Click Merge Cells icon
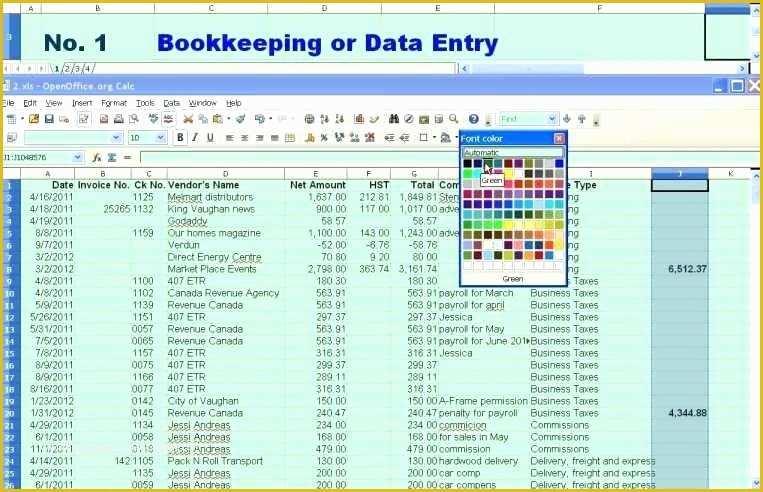 [290, 138]
